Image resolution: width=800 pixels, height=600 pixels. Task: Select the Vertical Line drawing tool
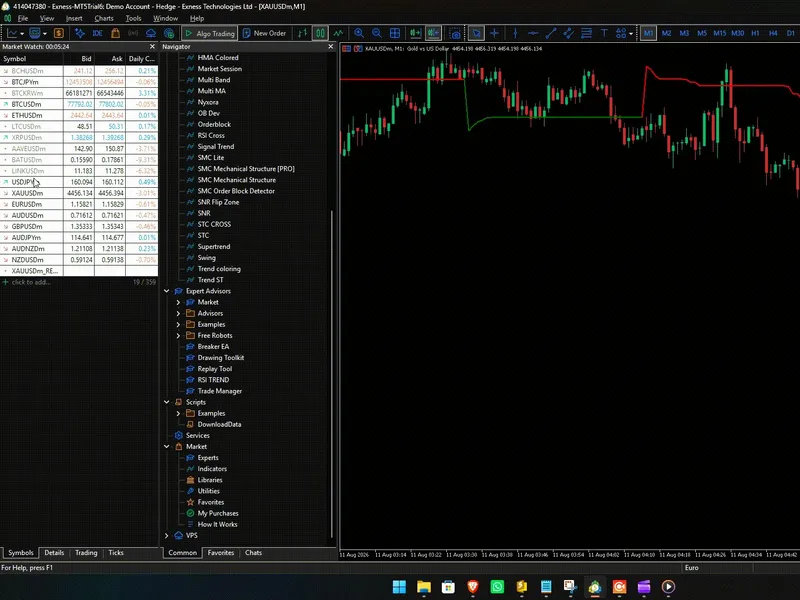[515, 33]
